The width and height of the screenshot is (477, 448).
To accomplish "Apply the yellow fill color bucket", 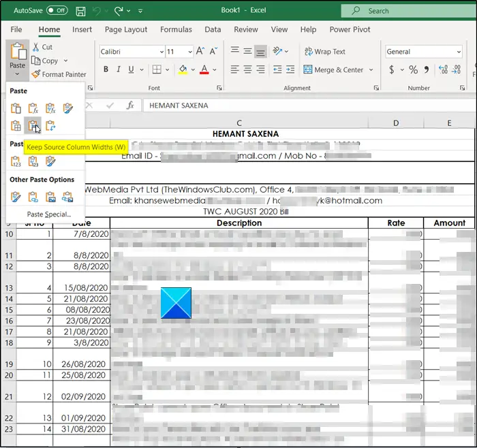I will 183,69.
